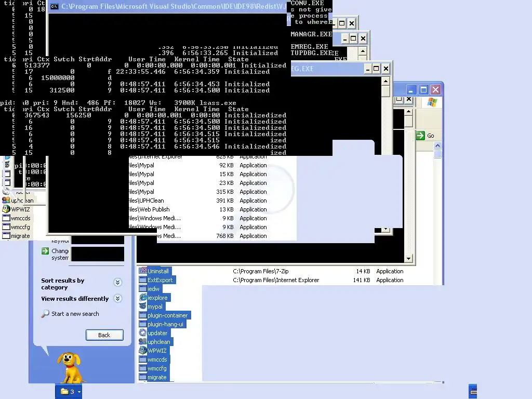Click Start a new search link
Screen dimensions: 532x399
coord(75,314)
